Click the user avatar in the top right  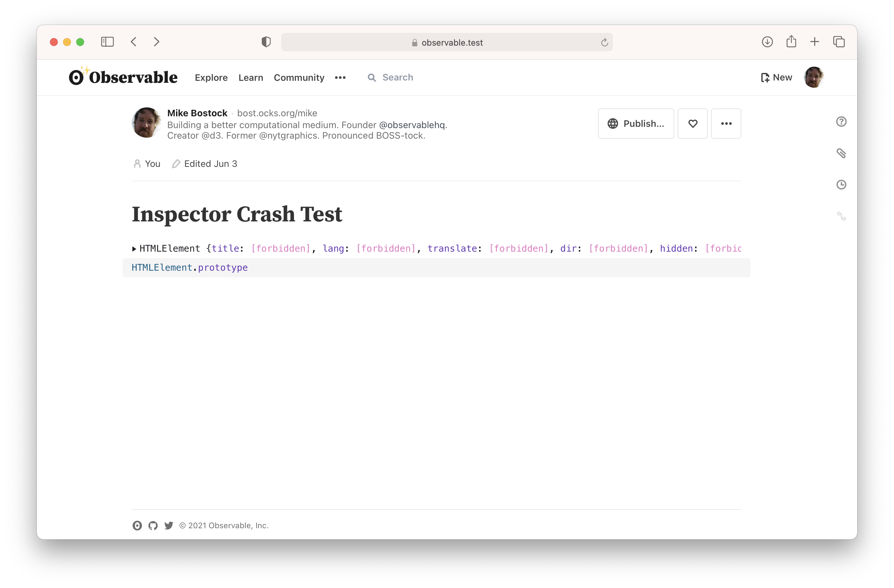click(x=813, y=78)
